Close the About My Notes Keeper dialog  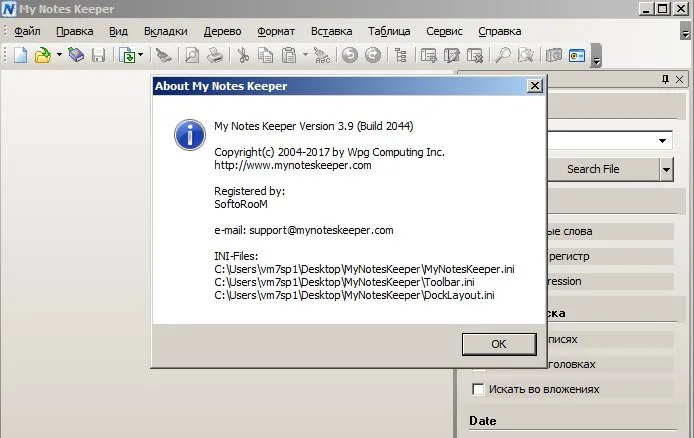point(535,85)
